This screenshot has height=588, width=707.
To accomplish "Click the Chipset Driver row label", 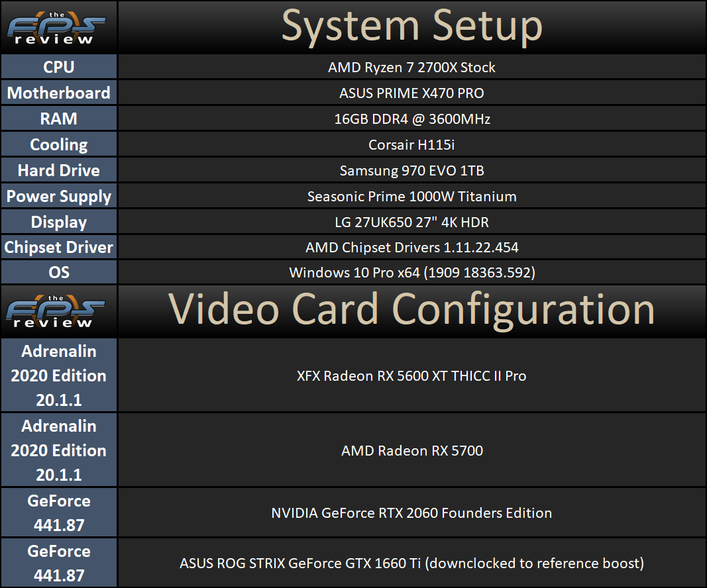I will tap(59, 247).
